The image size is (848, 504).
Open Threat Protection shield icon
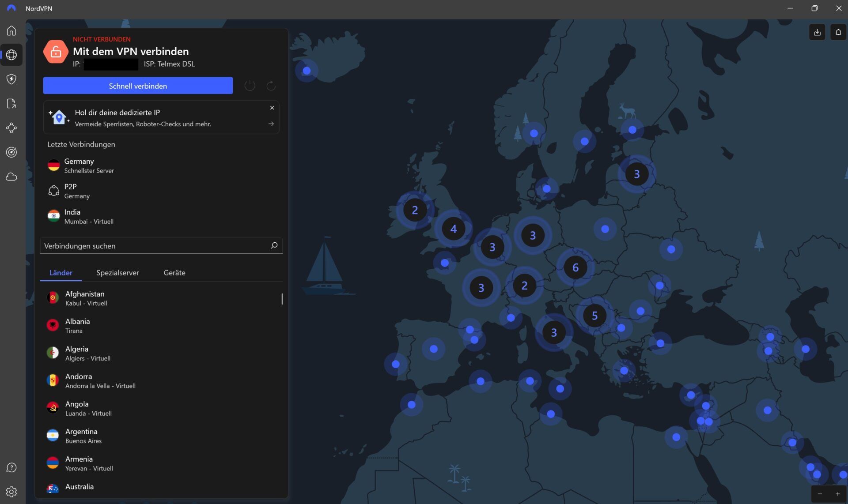pos(11,79)
